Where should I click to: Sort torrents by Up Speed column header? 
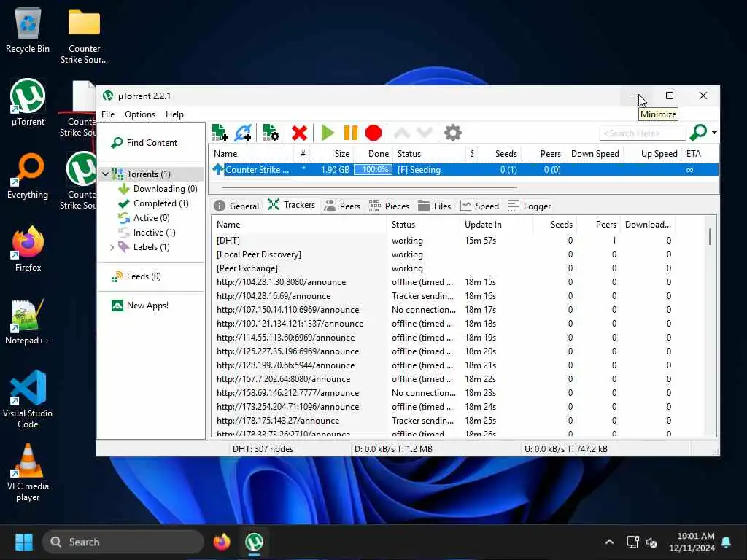(x=653, y=154)
